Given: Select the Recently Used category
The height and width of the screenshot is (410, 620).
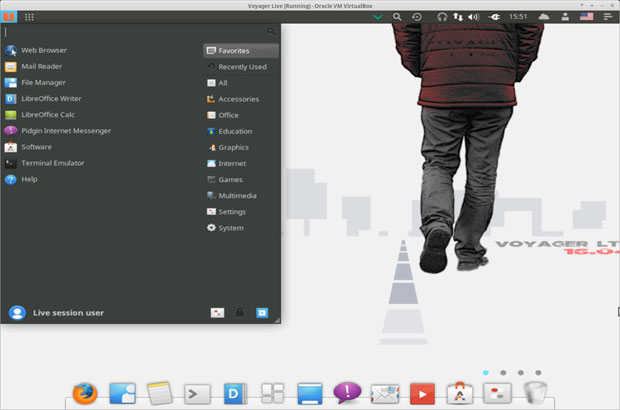Looking at the screenshot, I should (241, 67).
